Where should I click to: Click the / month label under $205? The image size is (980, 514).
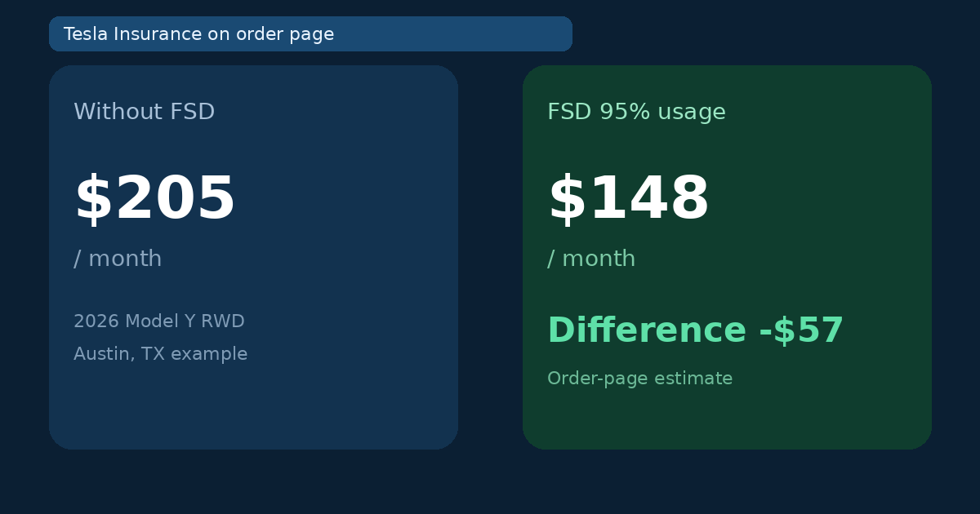(118, 259)
